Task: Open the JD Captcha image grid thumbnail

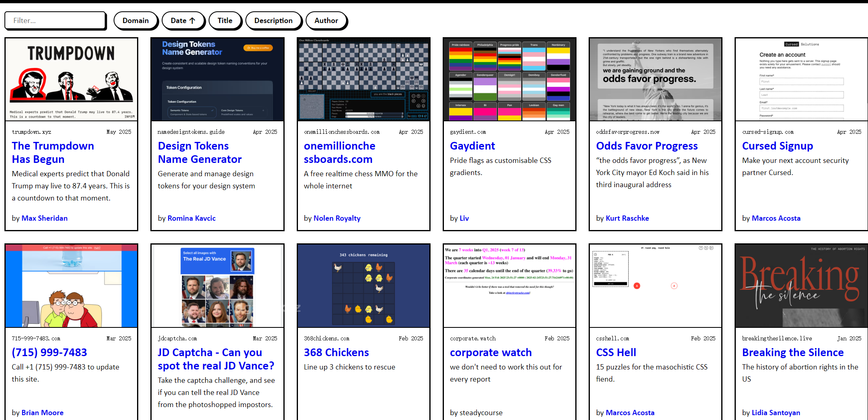Action: 218,286
